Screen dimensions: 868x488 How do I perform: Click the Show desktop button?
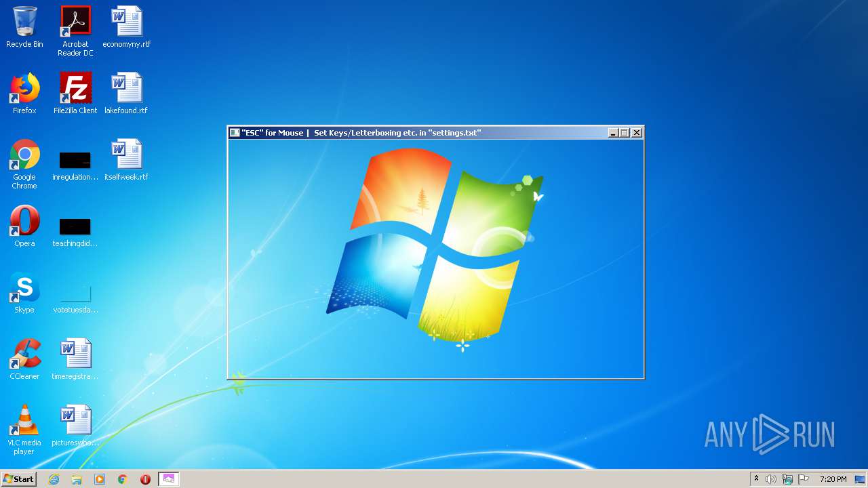(861, 479)
